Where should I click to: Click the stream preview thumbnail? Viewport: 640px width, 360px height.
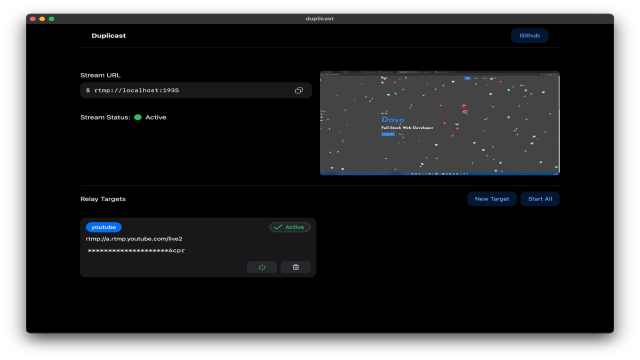coord(440,123)
